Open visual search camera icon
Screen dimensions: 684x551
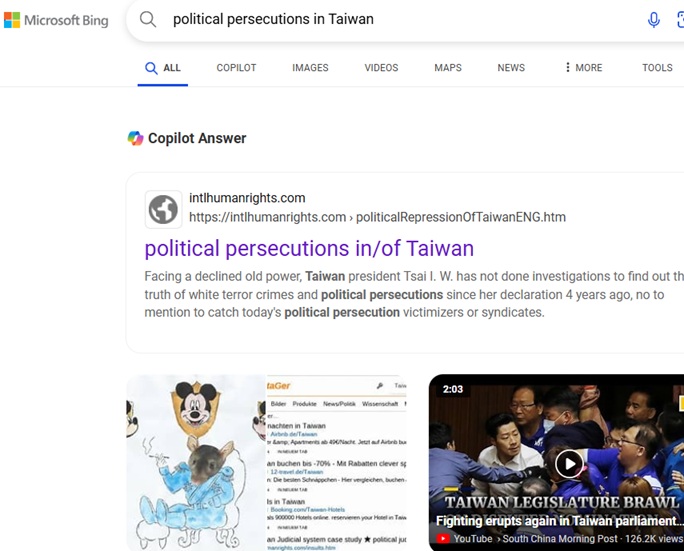coord(680,20)
